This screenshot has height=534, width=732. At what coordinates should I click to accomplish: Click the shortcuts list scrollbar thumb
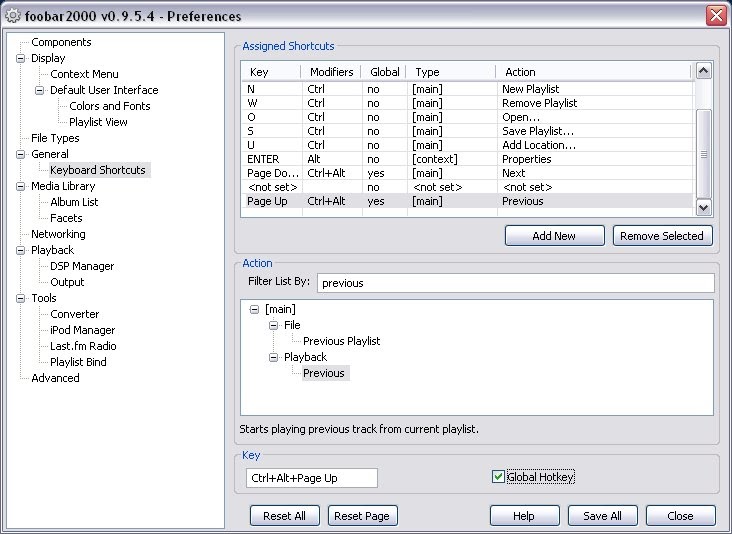pos(704,154)
